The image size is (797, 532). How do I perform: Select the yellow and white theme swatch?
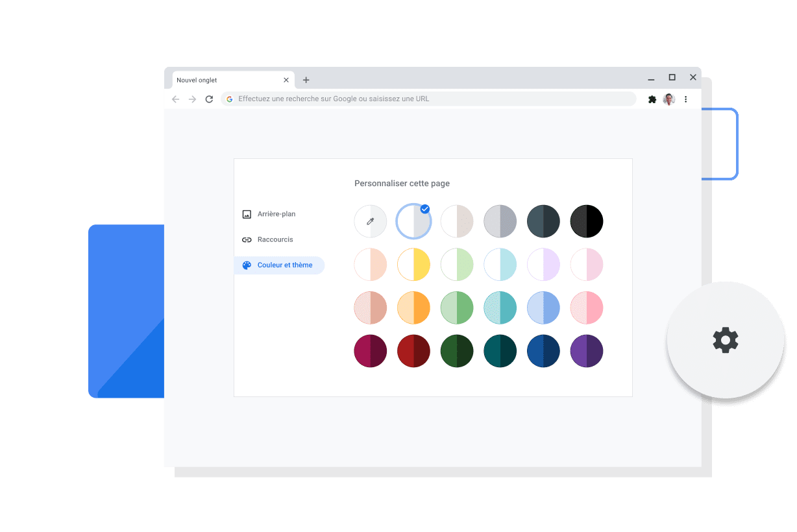click(413, 264)
